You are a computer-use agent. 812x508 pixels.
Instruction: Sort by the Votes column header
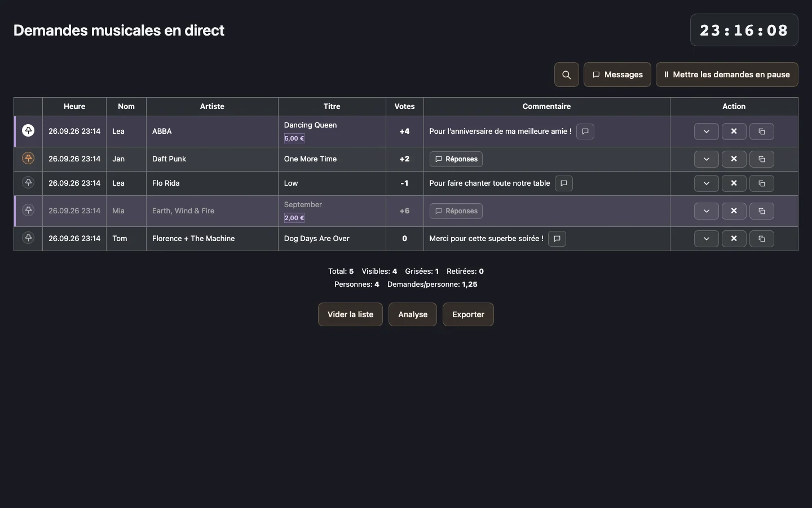pos(405,106)
